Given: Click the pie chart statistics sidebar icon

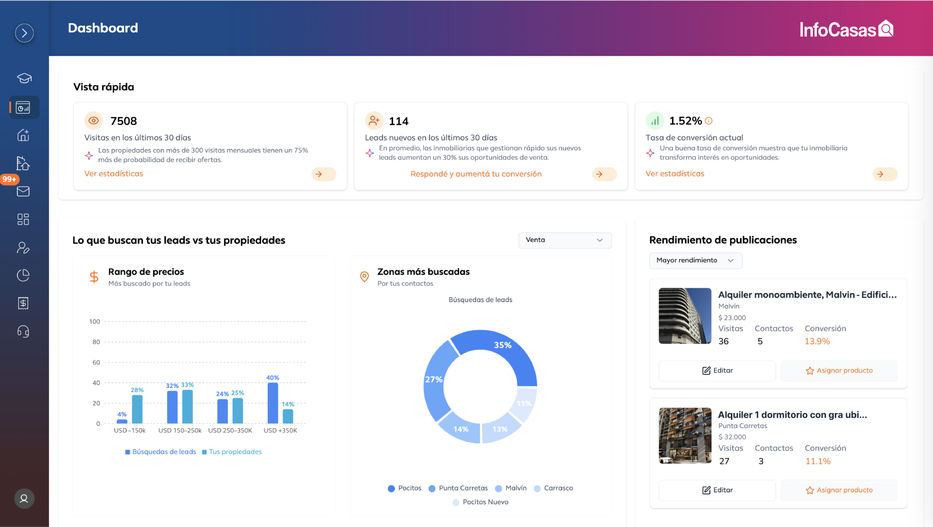Looking at the screenshot, I should (24, 275).
